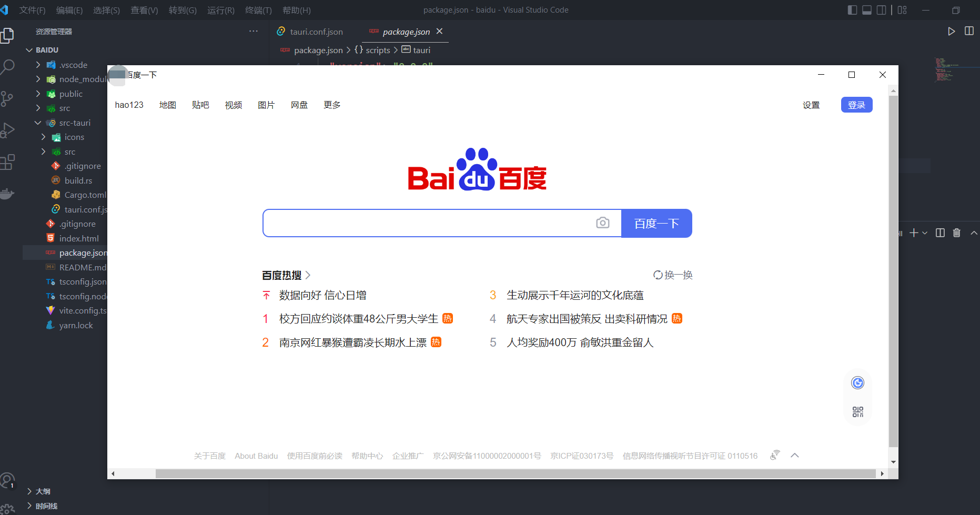This screenshot has height=515, width=980.
Task: Run the file with the play button
Action: (951, 31)
